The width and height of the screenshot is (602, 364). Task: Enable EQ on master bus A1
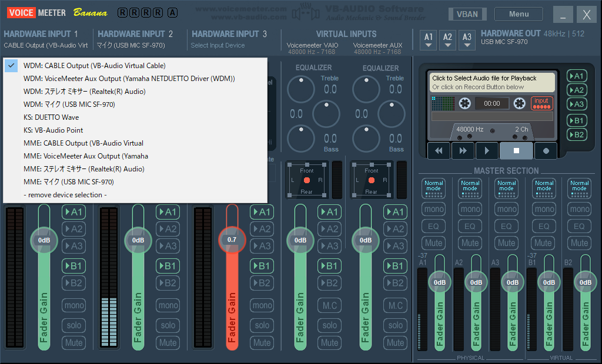pyautogui.click(x=433, y=226)
